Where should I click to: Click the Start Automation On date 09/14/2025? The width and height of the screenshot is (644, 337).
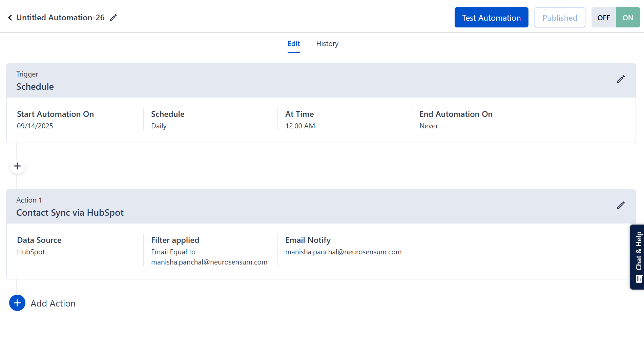click(35, 126)
